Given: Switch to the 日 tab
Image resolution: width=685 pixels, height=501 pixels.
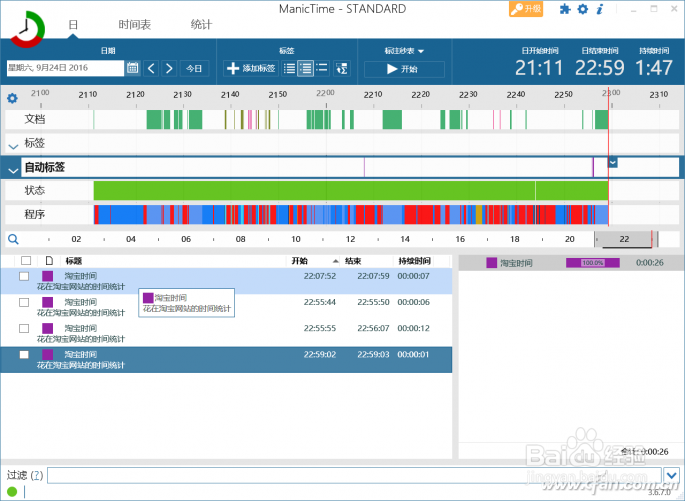Looking at the screenshot, I should tap(73, 25).
